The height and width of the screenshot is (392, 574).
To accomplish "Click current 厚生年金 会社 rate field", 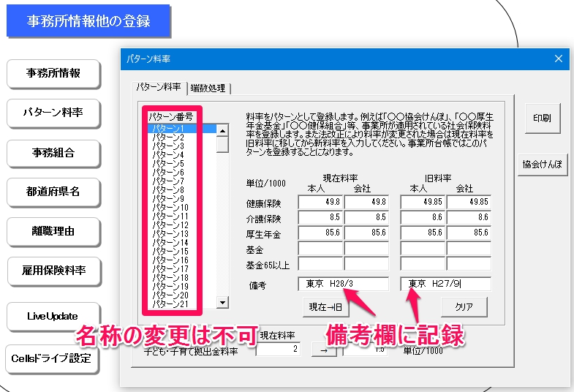I will [x=366, y=233].
